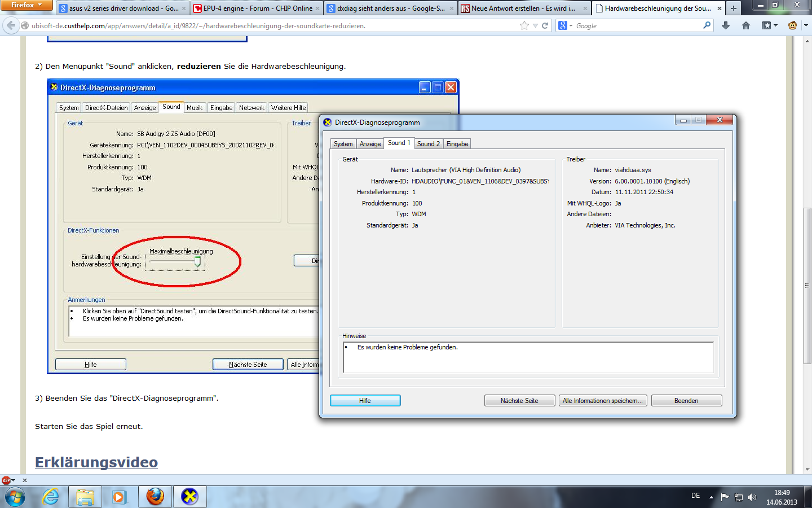Close the 'Hardwarebeschleunigung der Sou...' tab
Image resolution: width=812 pixels, height=508 pixels.
(720, 8)
